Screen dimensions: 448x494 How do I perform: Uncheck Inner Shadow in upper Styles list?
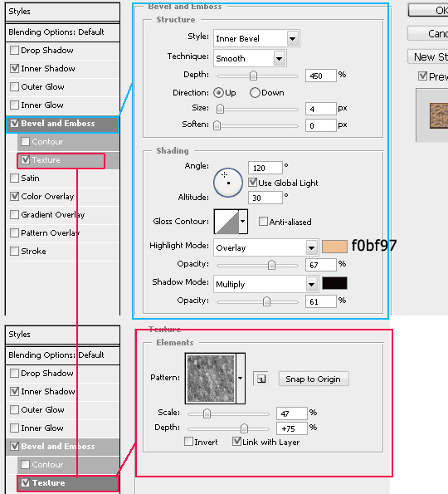tap(14, 69)
